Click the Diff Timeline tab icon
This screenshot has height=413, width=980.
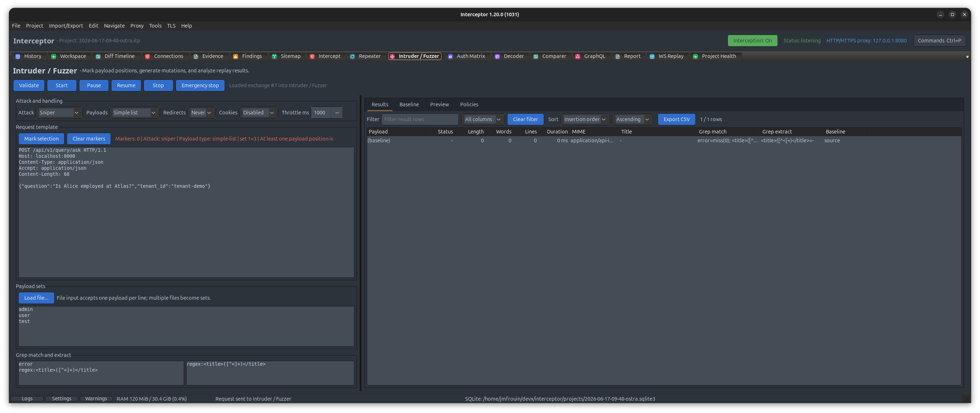click(98, 56)
